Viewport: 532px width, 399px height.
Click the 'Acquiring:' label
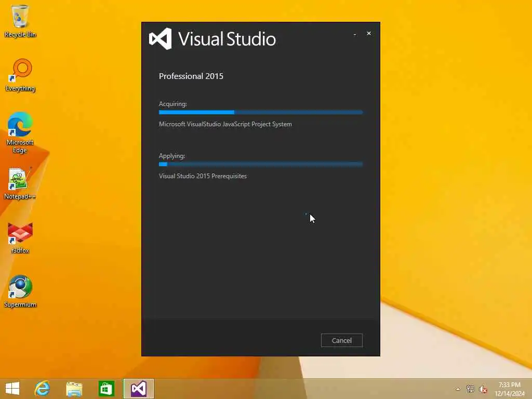tap(172, 104)
